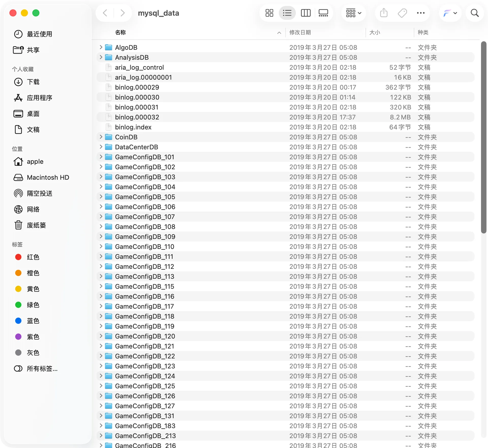Sort by the 名称 column header
Image resolution: width=488 pixels, height=448 pixels.
pyautogui.click(x=120, y=33)
